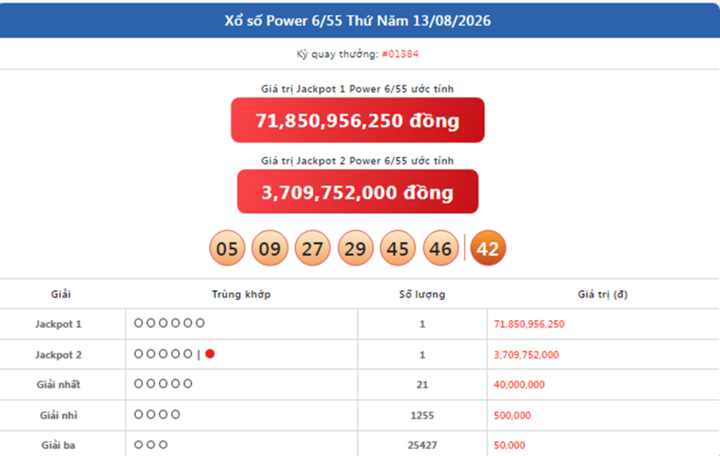
Task: Click the number ball 29
Action: (x=355, y=248)
